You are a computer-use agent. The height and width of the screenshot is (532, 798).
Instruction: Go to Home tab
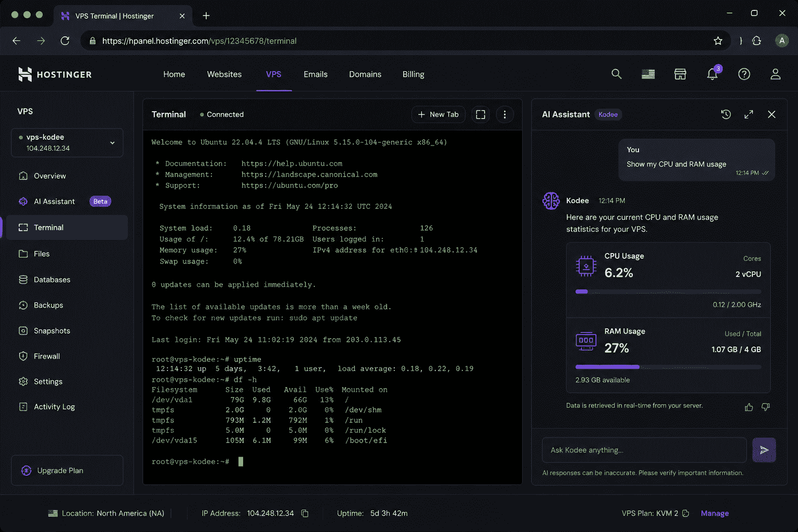(174, 74)
